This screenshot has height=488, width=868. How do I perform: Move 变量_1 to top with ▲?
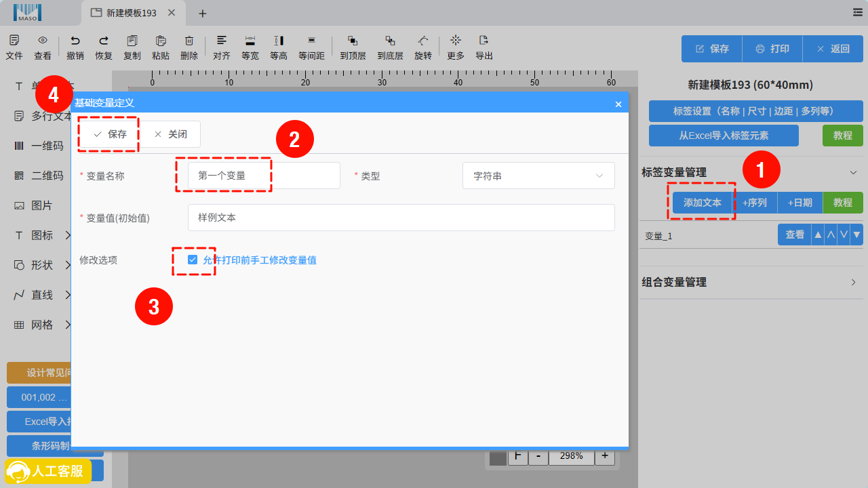point(818,235)
